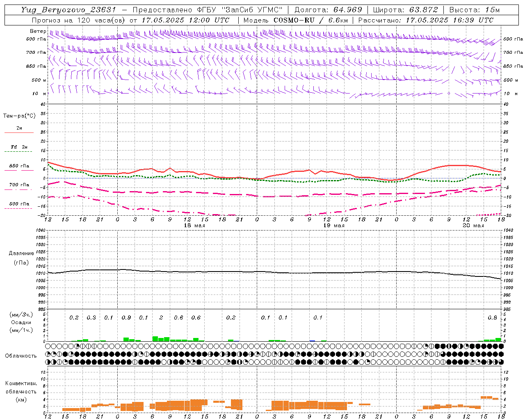525x420 pixels.
Task: Click the 1040 value on left pressure axis
Action: pos(40,231)
